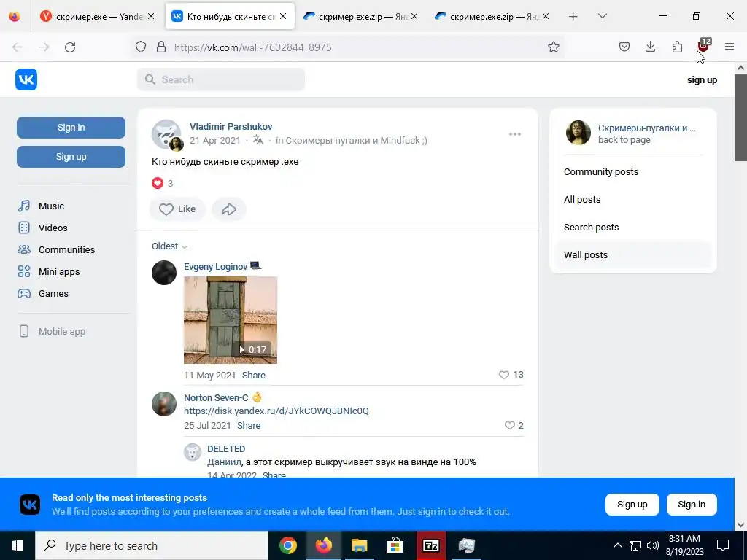Click the left sidebar Sign up button
Screen dimensions: 747x560
(71, 157)
